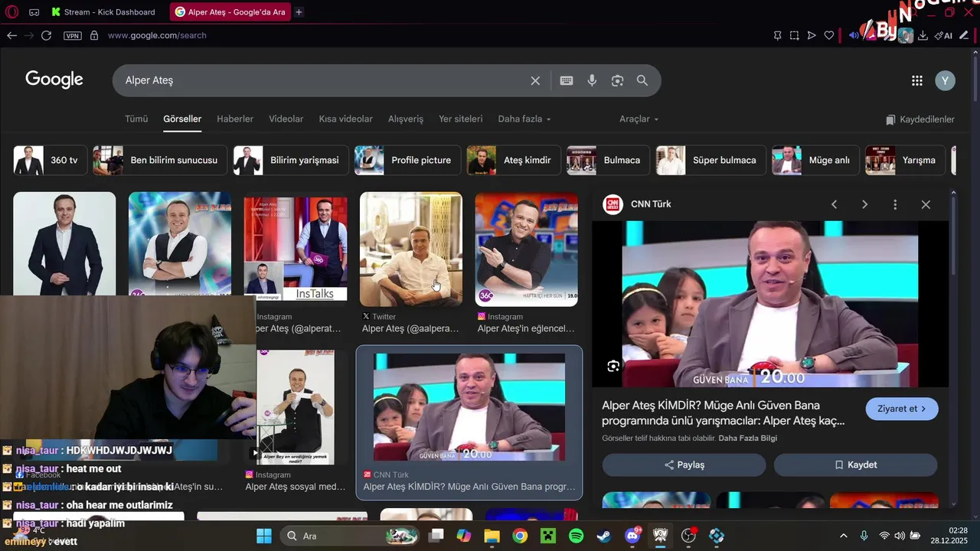Select the 360 tv filter chip
This screenshot has height=551, width=980.
50,160
